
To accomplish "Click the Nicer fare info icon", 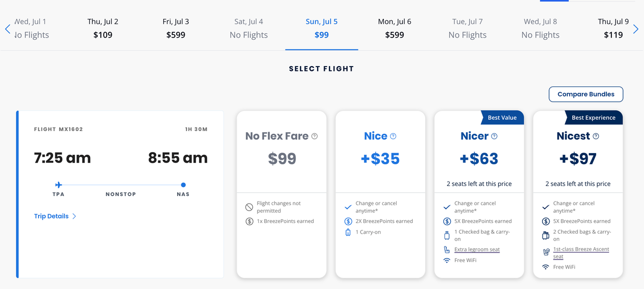I will click(x=494, y=136).
